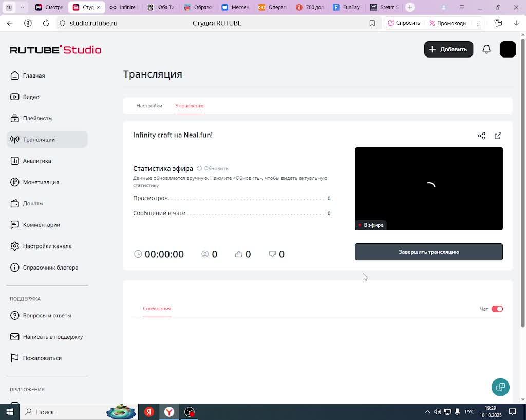Click the likes thumbs-up icon
526x420 pixels.
238,254
